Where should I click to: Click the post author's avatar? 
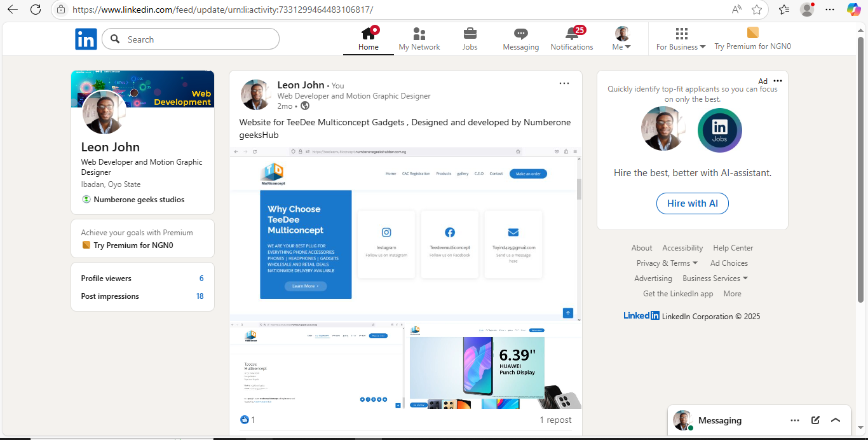pos(256,95)
